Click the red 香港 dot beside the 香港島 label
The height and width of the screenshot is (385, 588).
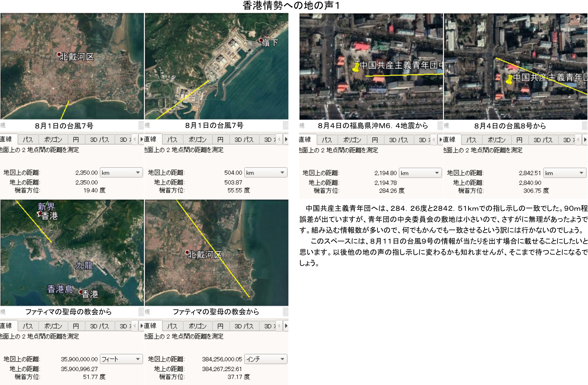[x=81, y=292]
